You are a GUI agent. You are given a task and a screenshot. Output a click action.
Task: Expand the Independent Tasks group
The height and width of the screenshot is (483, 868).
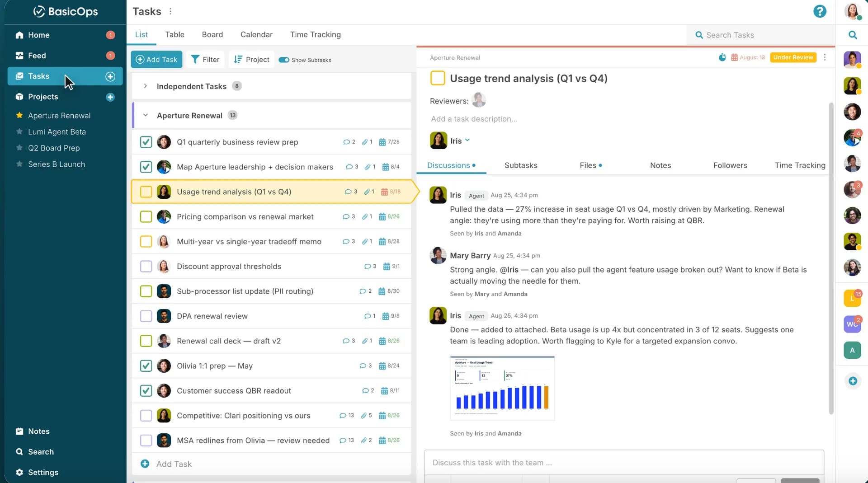click(145, 86)
